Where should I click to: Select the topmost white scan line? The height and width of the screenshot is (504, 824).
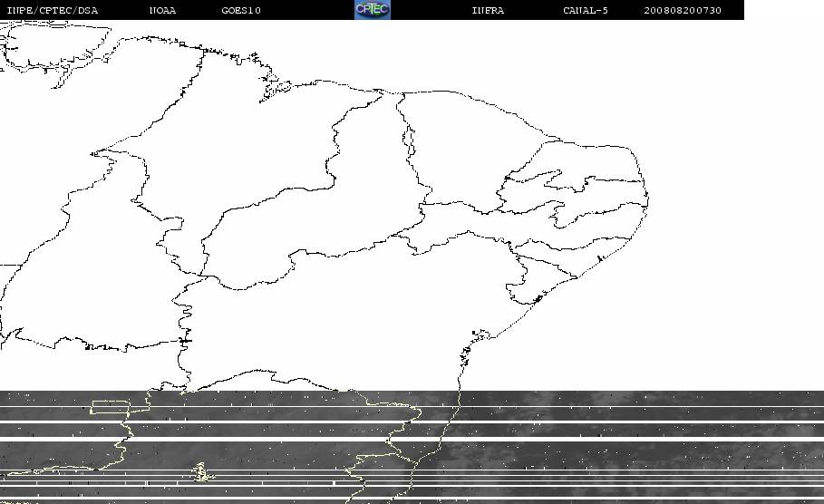[412, 407]
